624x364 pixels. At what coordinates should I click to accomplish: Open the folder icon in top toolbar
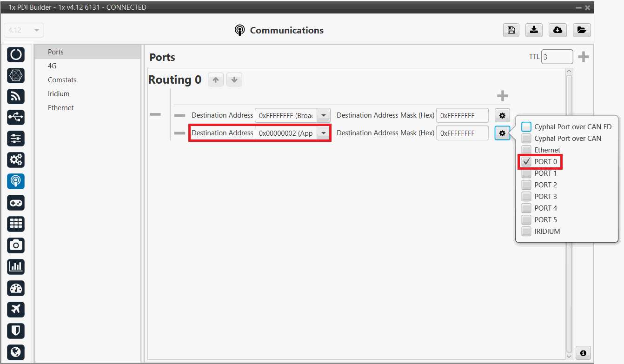coord(581,30)
